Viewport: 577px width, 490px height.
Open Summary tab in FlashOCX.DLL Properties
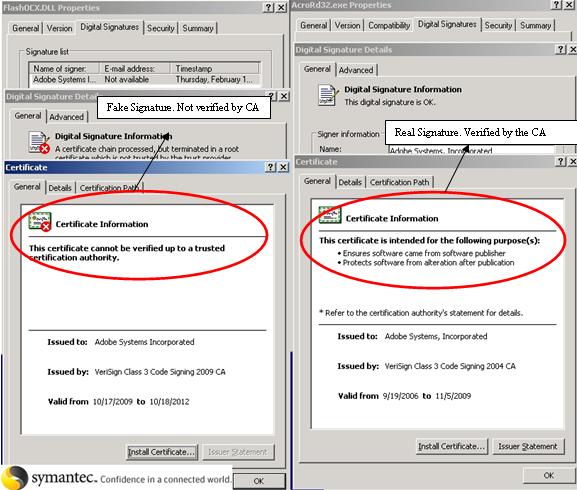(198, 28)
